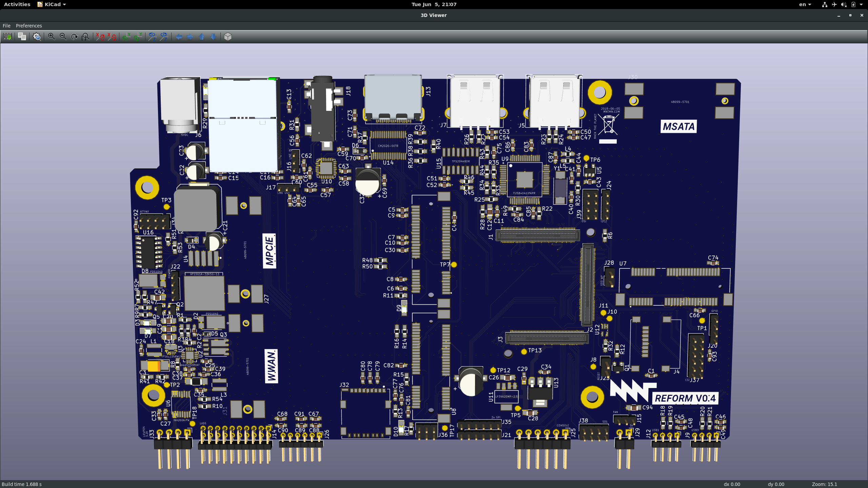The width and height of the screenshot is (868, 488).
Task: Open the File menu
Action: (x=6, y=26)
